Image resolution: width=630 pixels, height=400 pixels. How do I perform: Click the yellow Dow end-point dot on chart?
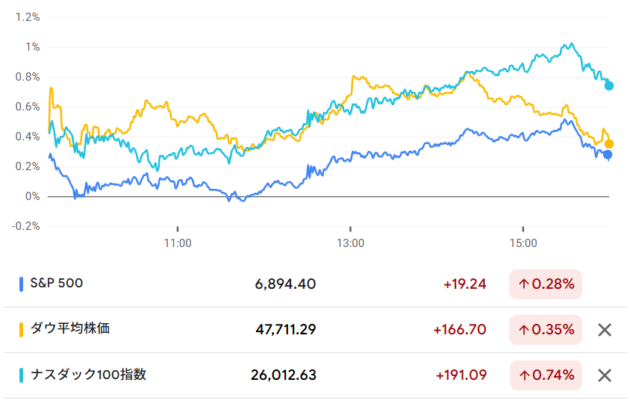(609, 144)
